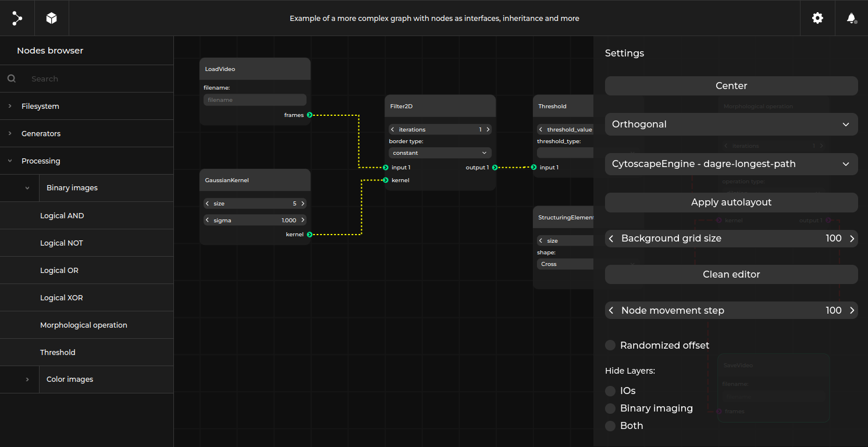Decrease Node movement step
Viewport: 868px width, 447px height.
[611, 311]
